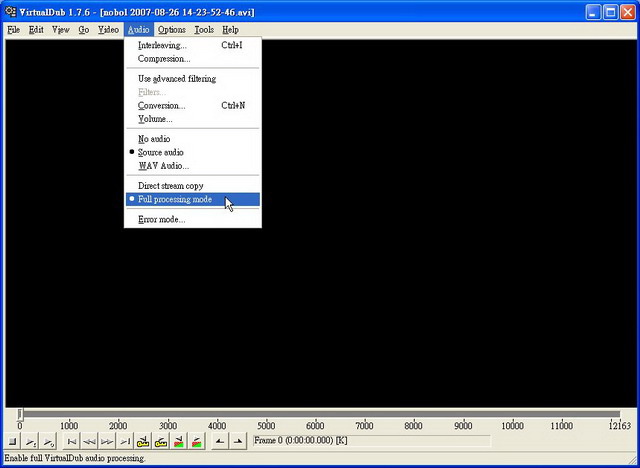Viewport: 640px width, 468px height.
Task: Seek to previous scene change
Action: (x=179, y=441)
